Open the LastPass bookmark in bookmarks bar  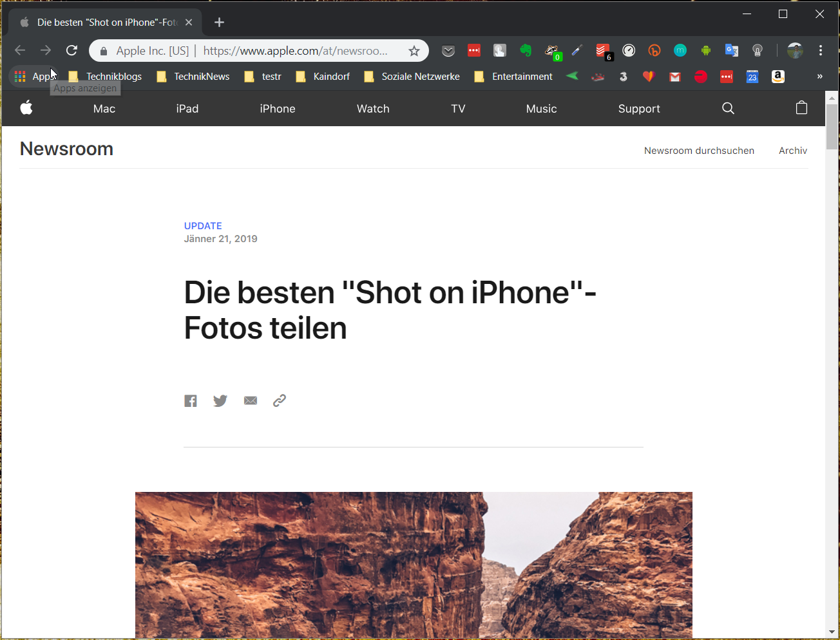click(727, 77)
